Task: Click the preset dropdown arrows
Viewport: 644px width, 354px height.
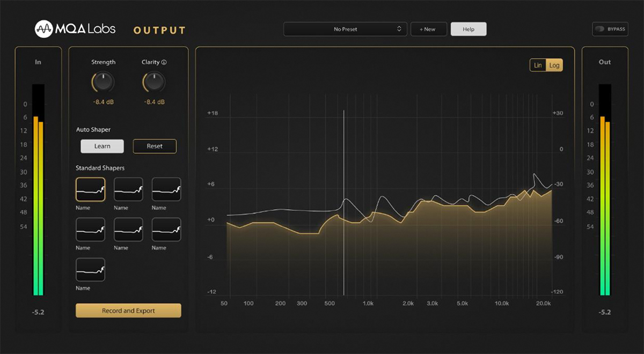Action: coord(399,29)
